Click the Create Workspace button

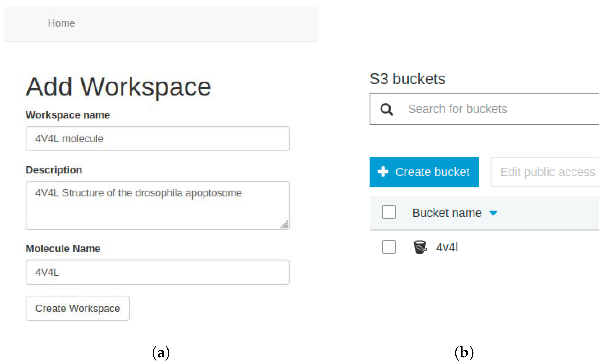click(x=77, y=308)
